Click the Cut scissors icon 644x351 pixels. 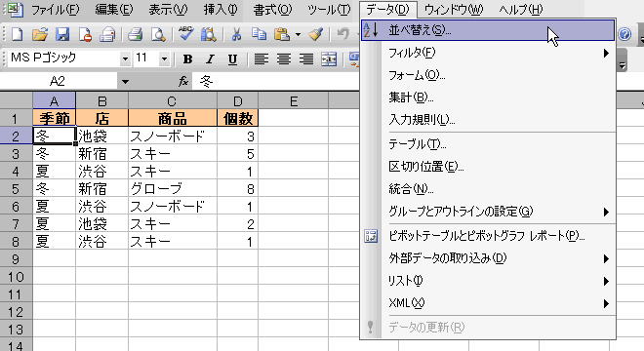point(236,34)
